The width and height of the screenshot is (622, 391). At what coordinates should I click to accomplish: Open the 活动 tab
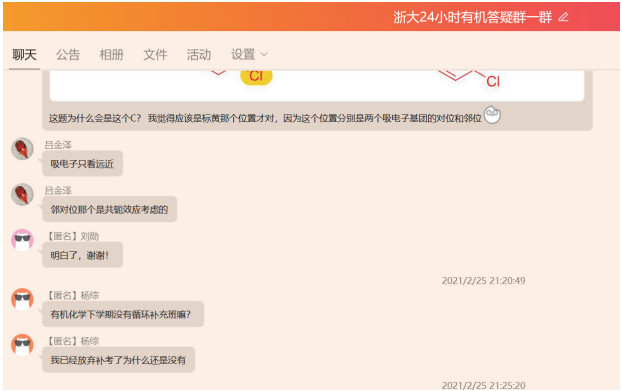click(199, 55)
